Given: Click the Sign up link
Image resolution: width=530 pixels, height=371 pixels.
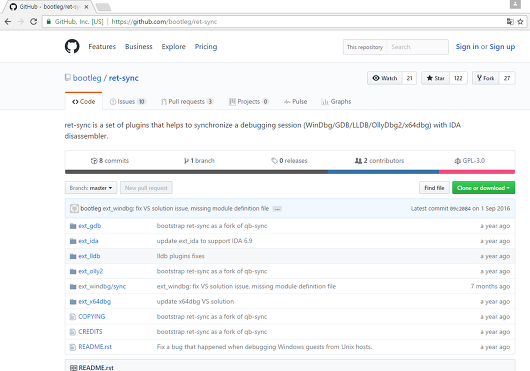Looking at the screenshot, I should (x=502, y=47).
